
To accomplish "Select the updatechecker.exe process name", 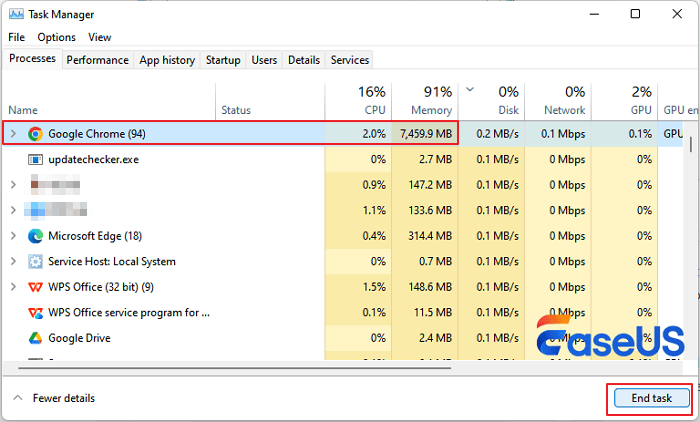I will pos(93,159).
